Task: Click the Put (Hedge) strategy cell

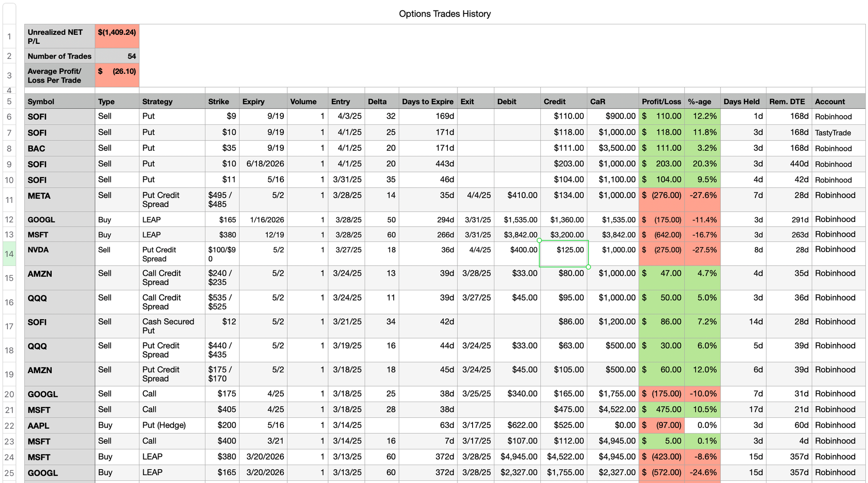Action: pos(172,425)
